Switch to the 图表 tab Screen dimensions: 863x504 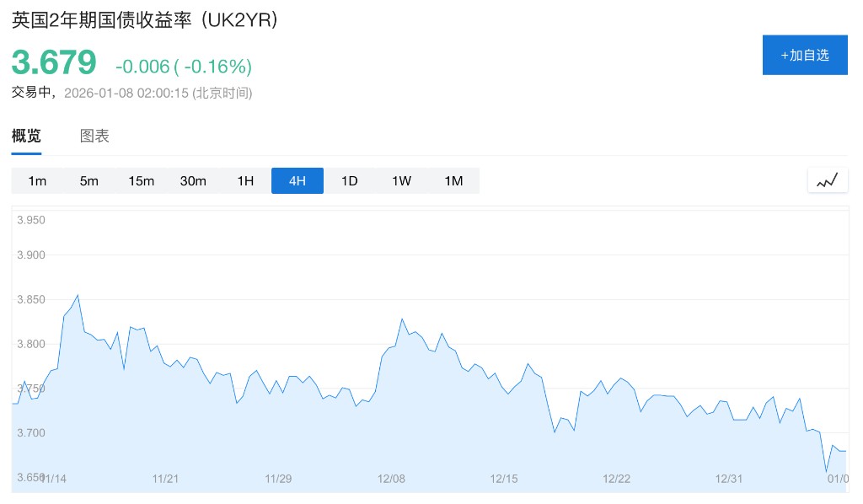(94, 136)
